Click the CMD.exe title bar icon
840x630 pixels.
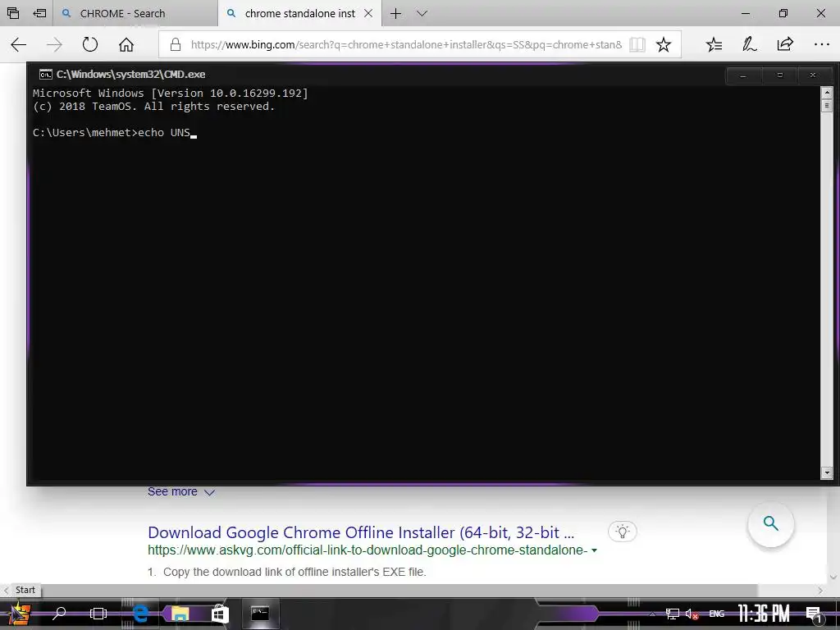(x=46, y=75)
